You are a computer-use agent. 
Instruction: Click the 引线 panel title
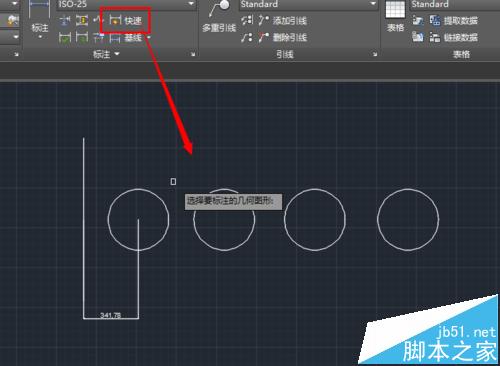285,54
